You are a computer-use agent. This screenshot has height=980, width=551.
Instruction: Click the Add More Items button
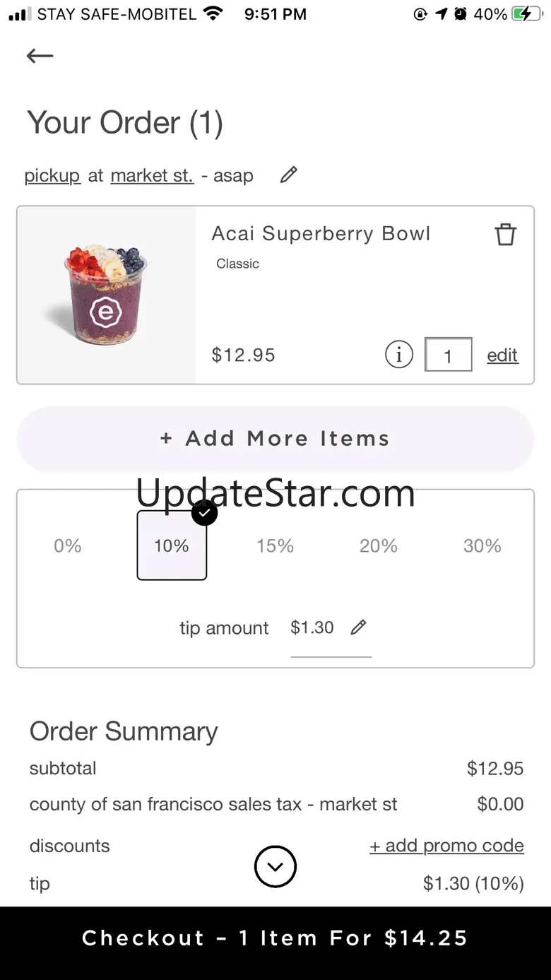pos(275,439)
